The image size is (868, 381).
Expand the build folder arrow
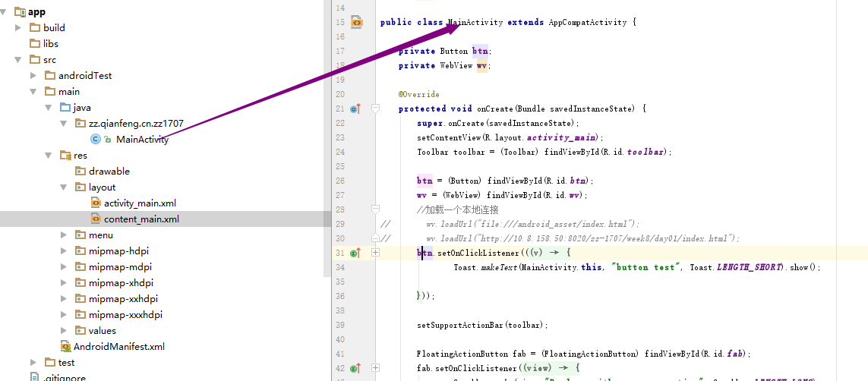pyautogui.click(x=18, y=27)
